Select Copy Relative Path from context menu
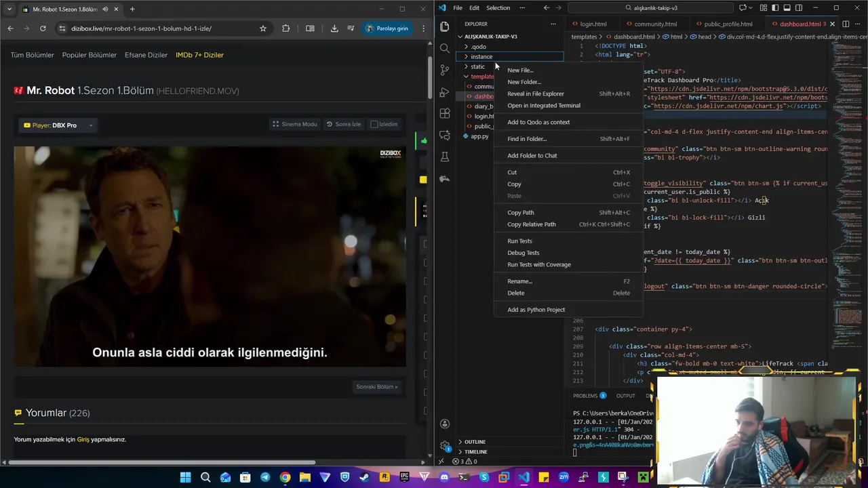The width and height of the screenshot is (868, 488). coord(568,224)
